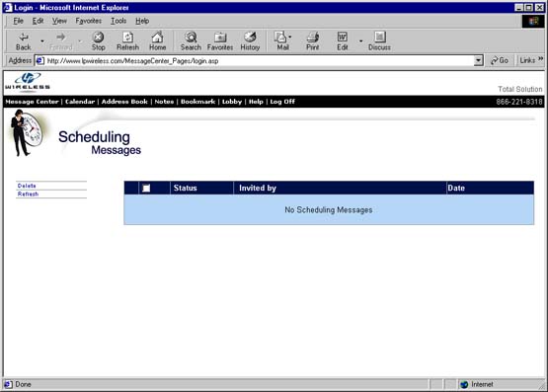
Task: Toggle the select-all checkbox in table header
Action: click(146, 188)
